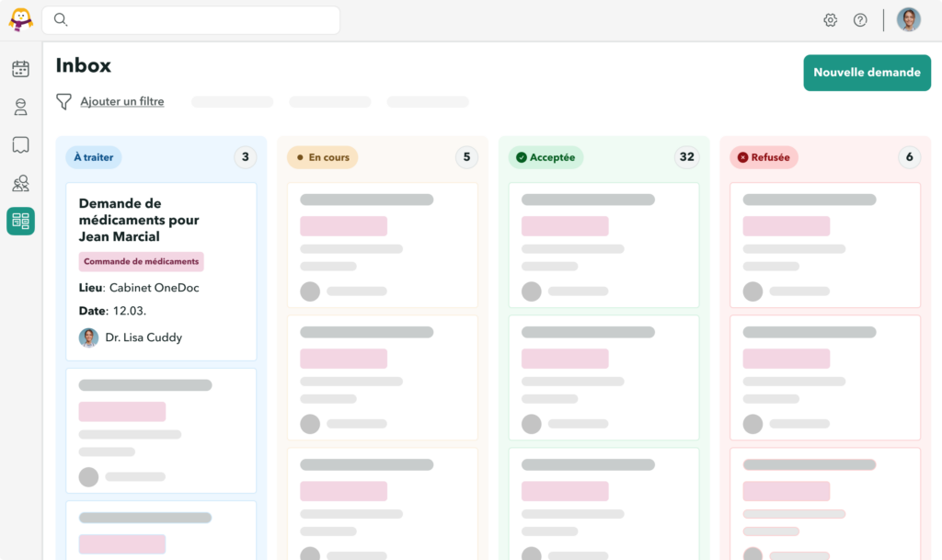Viewport: 942px width, 560px height.
Task: Click the Dr. Lisa Cuddy name
Action: 144,337
